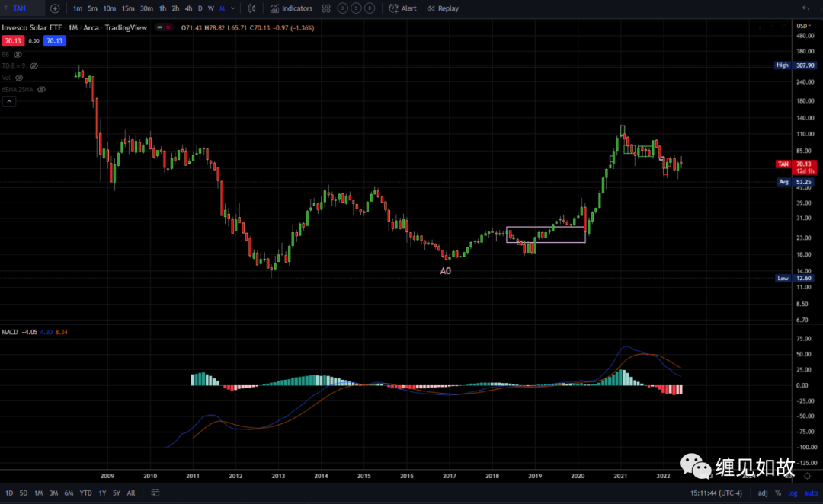Screen dimensions: 823x504
Task: Open the USD currency dropdown
Action: pos(804,26)
